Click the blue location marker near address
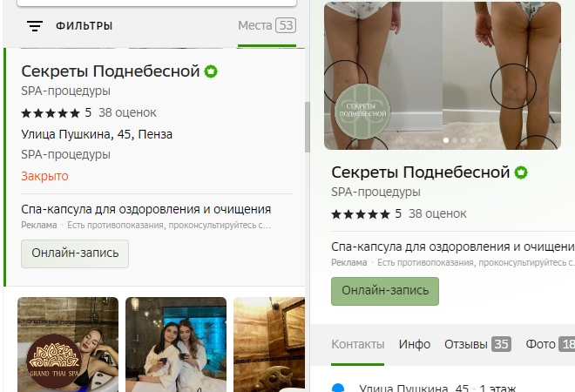This screenshot has height=392, width=575. 339,388
